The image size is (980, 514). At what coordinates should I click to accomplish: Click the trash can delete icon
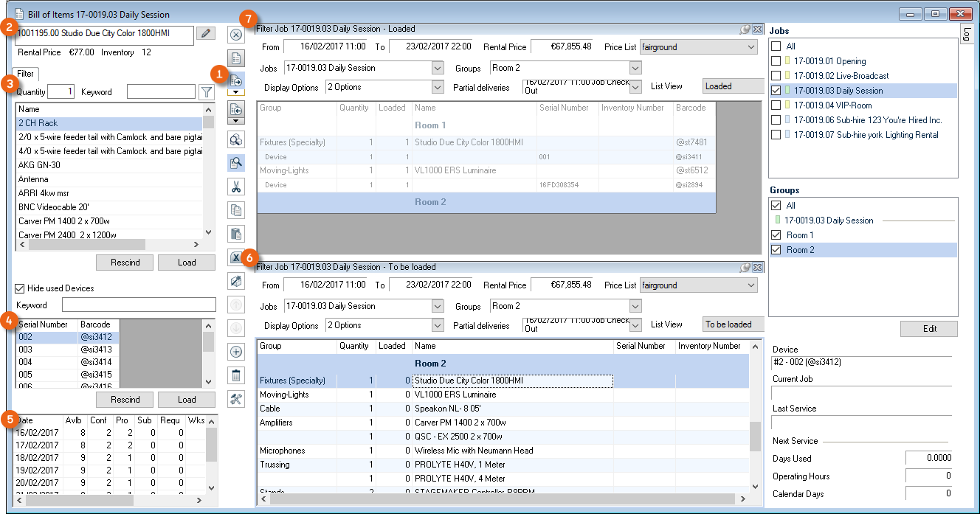[236, 375]
